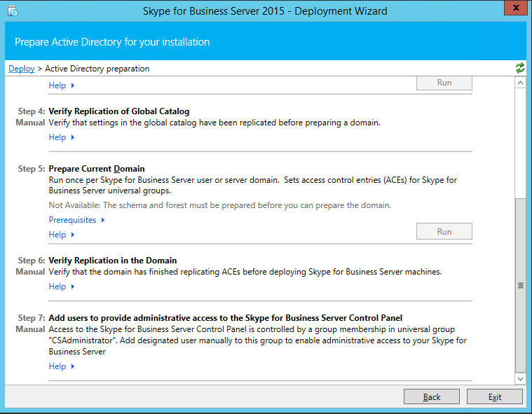
Task: Expand Prerequisites under Prepare Current Domain
Action: pyautogui.click(x=76, y=220)
